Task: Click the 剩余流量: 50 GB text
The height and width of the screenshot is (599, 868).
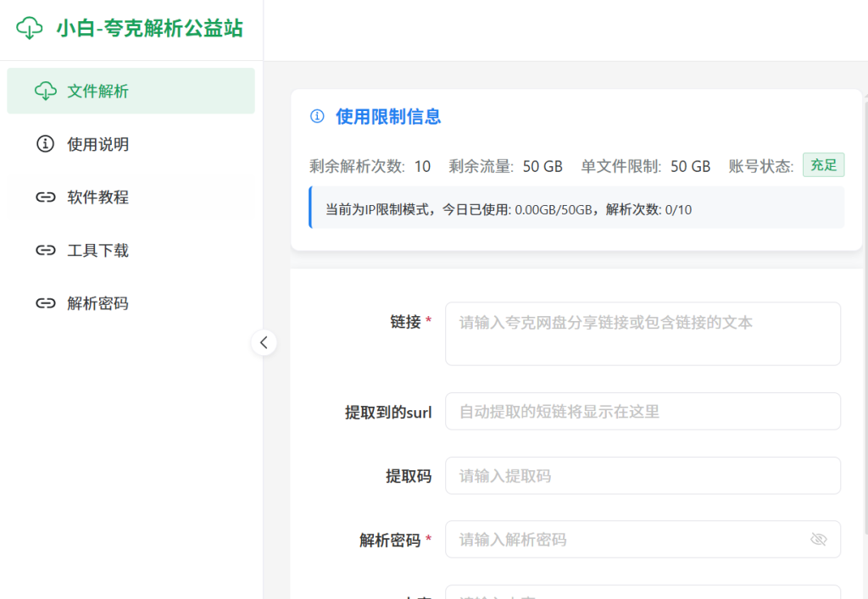Action: click(505, 166)
